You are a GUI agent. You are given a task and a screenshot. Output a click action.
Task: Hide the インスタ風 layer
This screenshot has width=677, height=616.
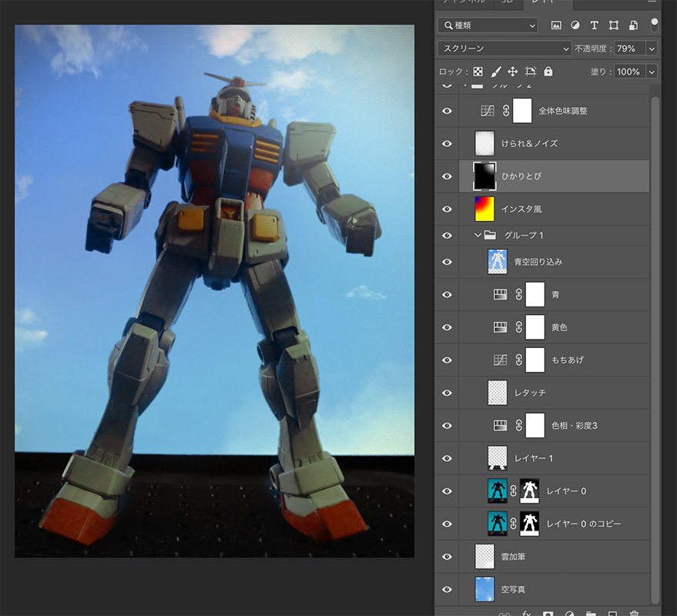click(x=447, y=209)
